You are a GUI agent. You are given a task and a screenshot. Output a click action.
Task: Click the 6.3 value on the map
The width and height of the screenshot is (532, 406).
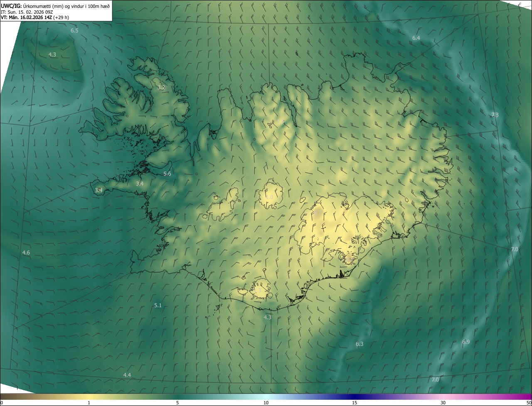(360, 344)
